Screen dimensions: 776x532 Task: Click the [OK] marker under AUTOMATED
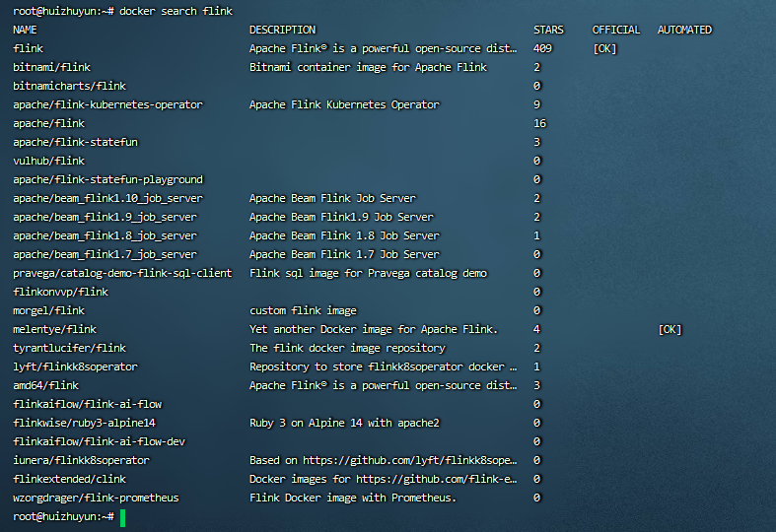click(670, 329)
